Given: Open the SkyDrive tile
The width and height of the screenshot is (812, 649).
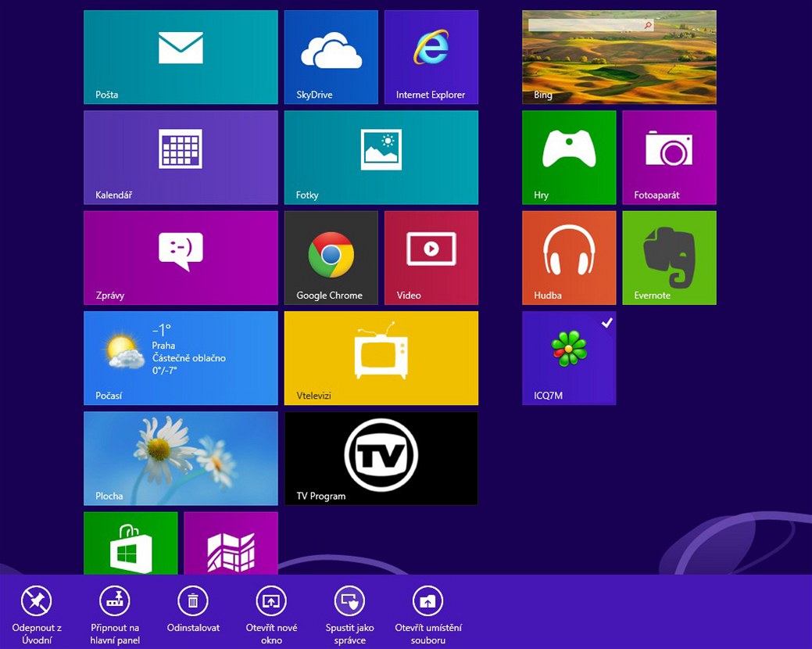Looking at the screenshot, I should tap(331, 57).
